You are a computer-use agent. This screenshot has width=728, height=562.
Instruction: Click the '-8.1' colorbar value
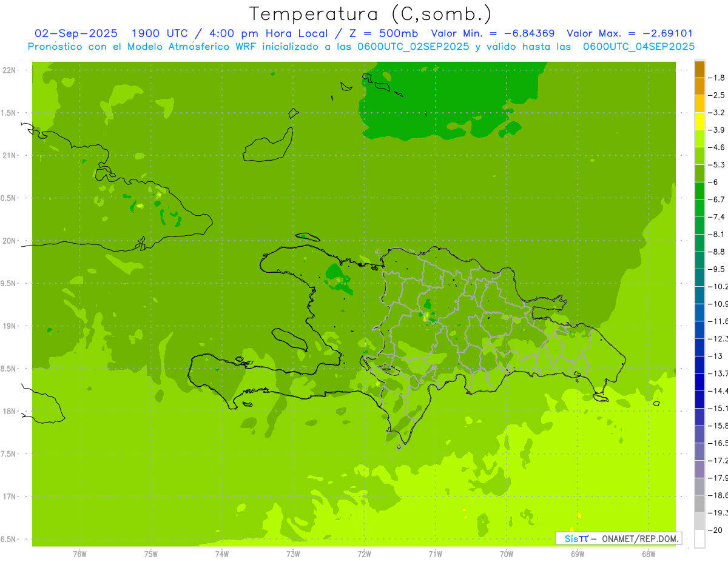pyautogui.click(x=718, y=234)
